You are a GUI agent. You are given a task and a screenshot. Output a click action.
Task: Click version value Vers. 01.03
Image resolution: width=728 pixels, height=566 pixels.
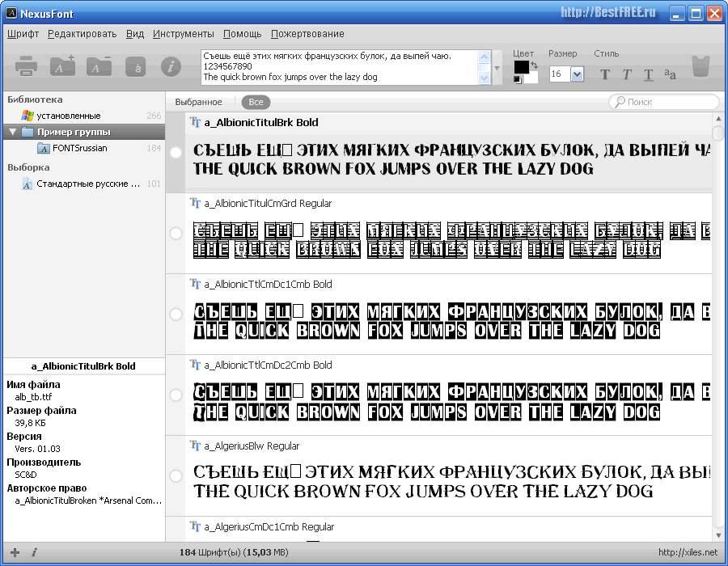(37, 449)
